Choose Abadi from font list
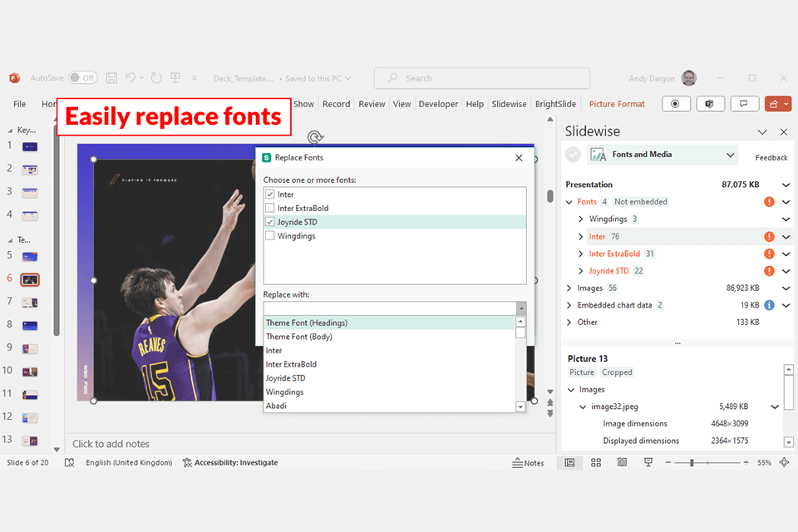 point(389,406)
